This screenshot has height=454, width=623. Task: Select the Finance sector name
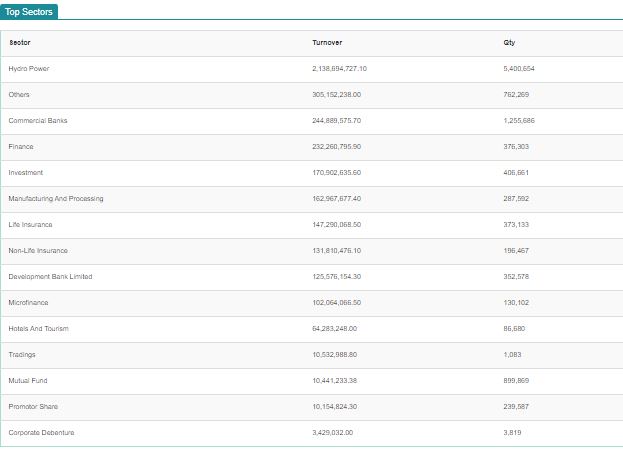[21, 147]
